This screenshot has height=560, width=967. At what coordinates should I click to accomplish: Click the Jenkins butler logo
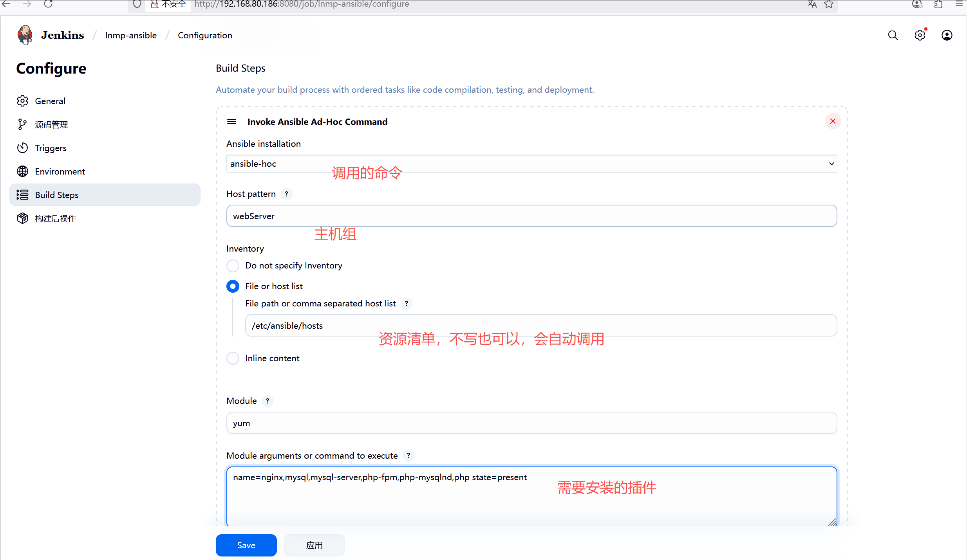click(x=25, y=35)
